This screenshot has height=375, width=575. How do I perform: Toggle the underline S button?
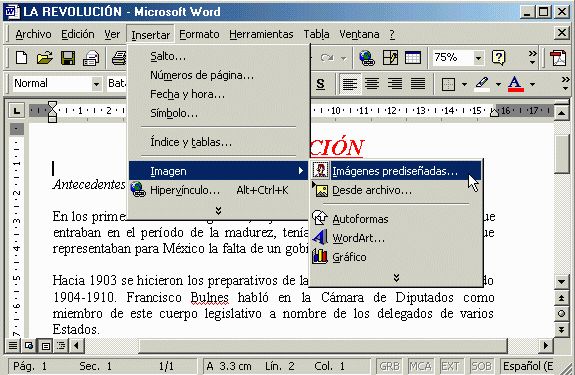320,84
